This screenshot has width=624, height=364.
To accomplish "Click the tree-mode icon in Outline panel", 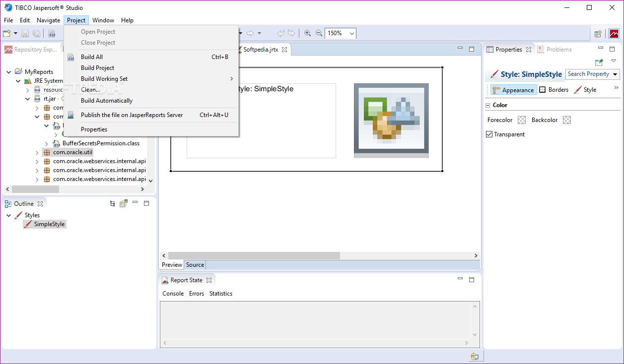I will pyautogui.click(x=113, y=203).
